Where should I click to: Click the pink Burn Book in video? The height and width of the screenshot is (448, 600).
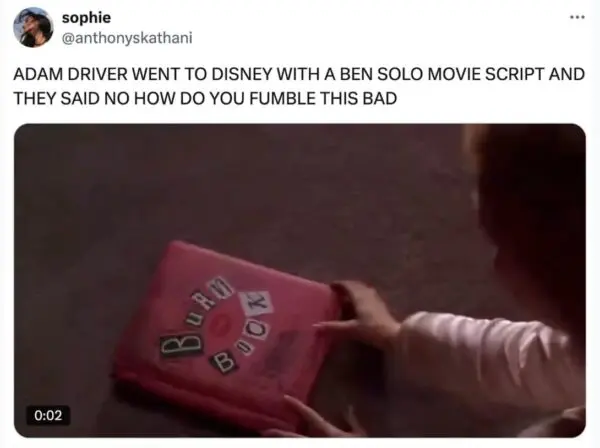[228, 332]
